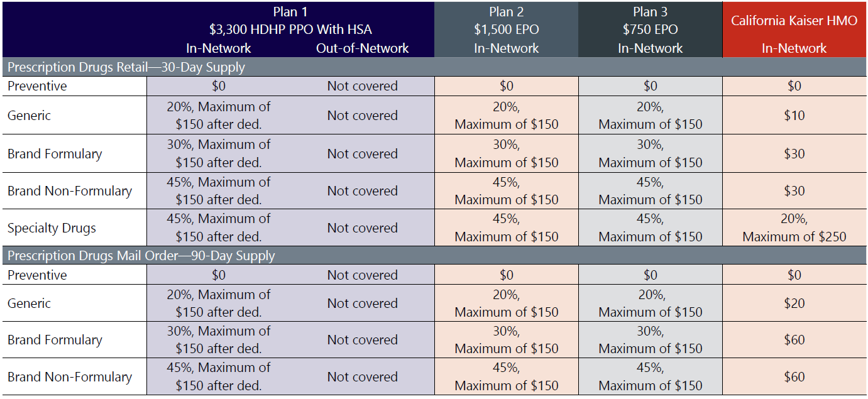Select Kaiser's $60 mail order Brand Non-Formulary cell
868x399 pixels.
[794, 377]
